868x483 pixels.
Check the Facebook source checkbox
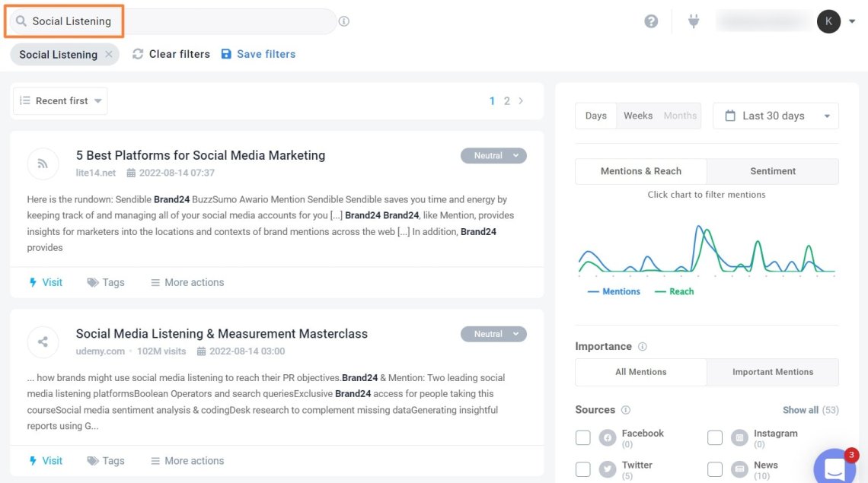pyautogui.click(x=583, y=437)
